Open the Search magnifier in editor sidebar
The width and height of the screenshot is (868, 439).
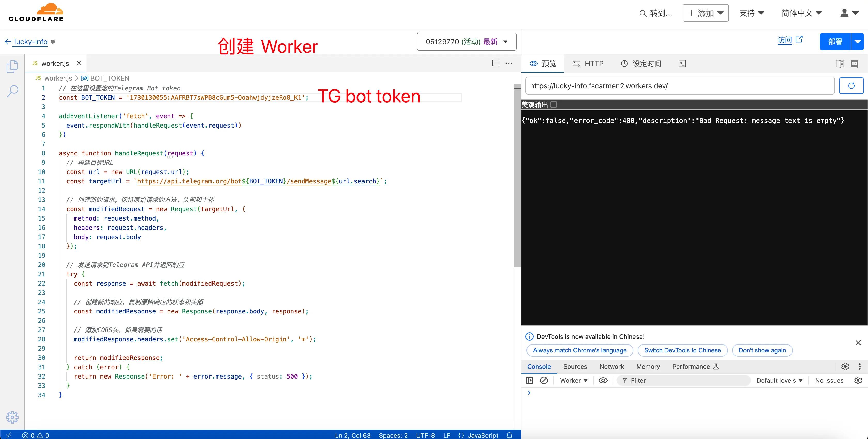[x=12, y=91]
